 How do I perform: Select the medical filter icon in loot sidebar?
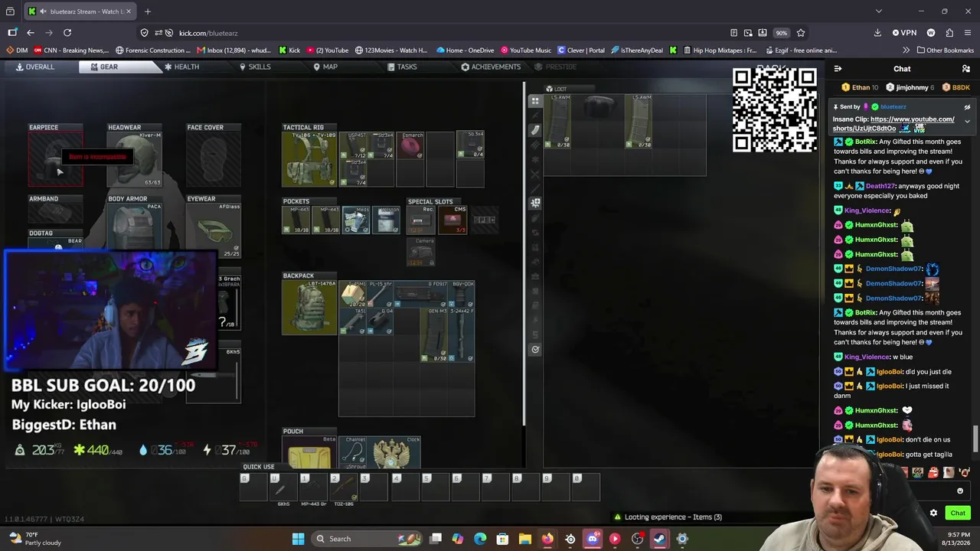click(535, 203)
